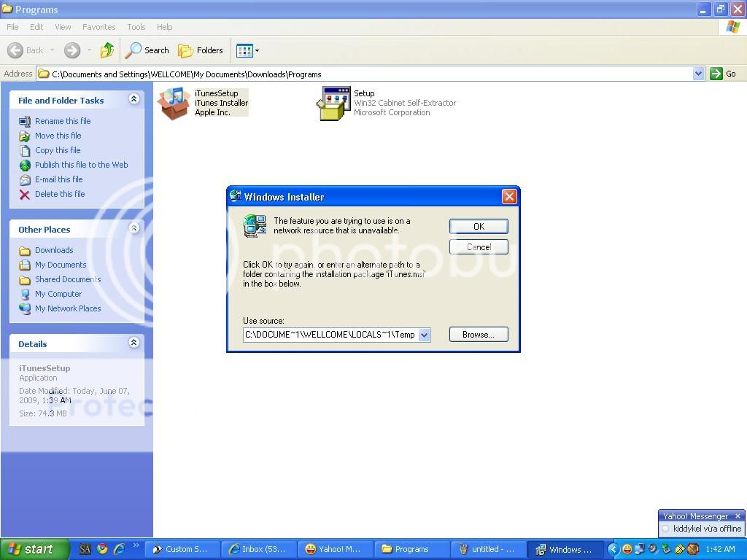Click the address bar path field
Image resolution: width=747 pixels, height=560 pixels.
pos(365,74)
